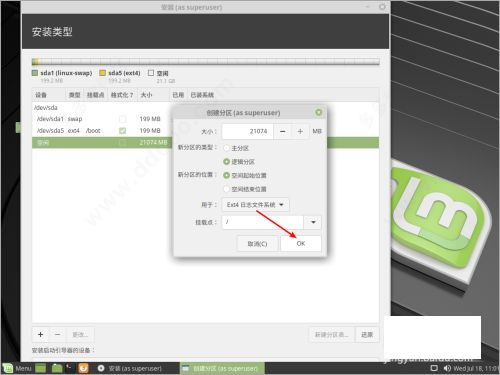
Task: Click the free space white swatch
Action: pyautogui.click(x=151, y=73)
